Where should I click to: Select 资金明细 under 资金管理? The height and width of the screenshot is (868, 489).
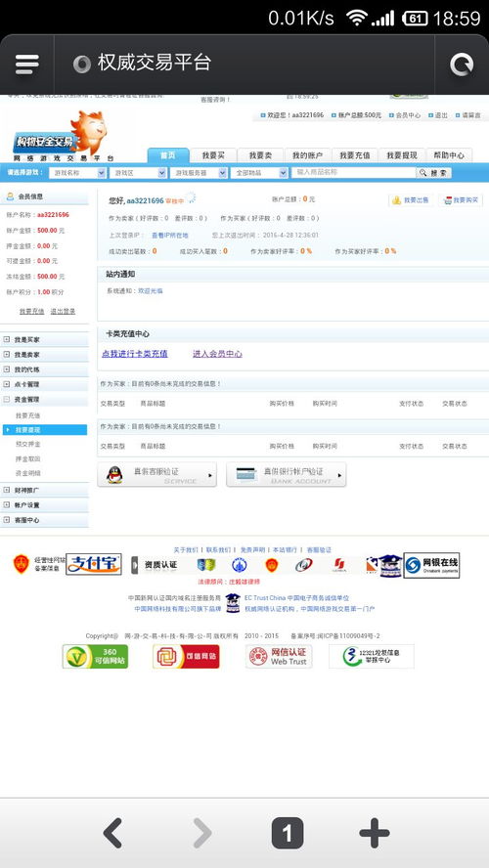(27, 473)
